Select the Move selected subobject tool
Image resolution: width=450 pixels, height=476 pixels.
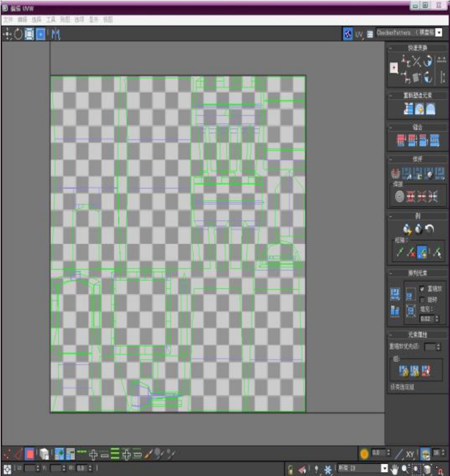pyautogui.click(x=7, y=34)
